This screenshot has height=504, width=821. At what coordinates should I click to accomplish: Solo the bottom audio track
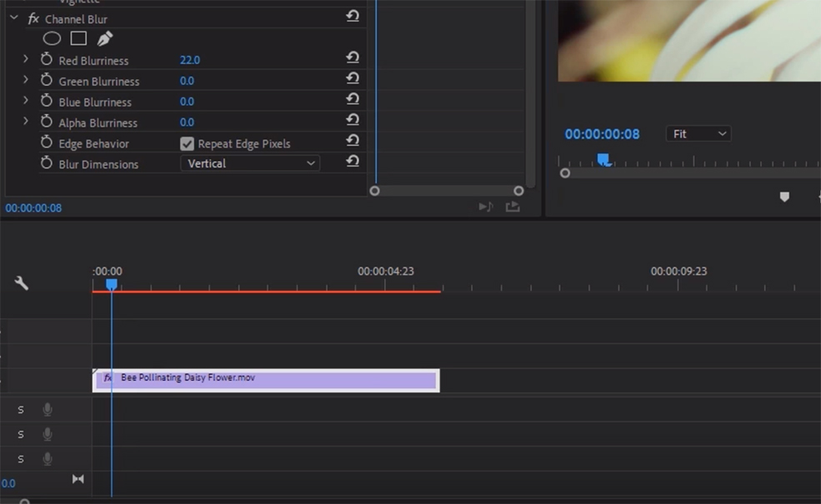20,459
